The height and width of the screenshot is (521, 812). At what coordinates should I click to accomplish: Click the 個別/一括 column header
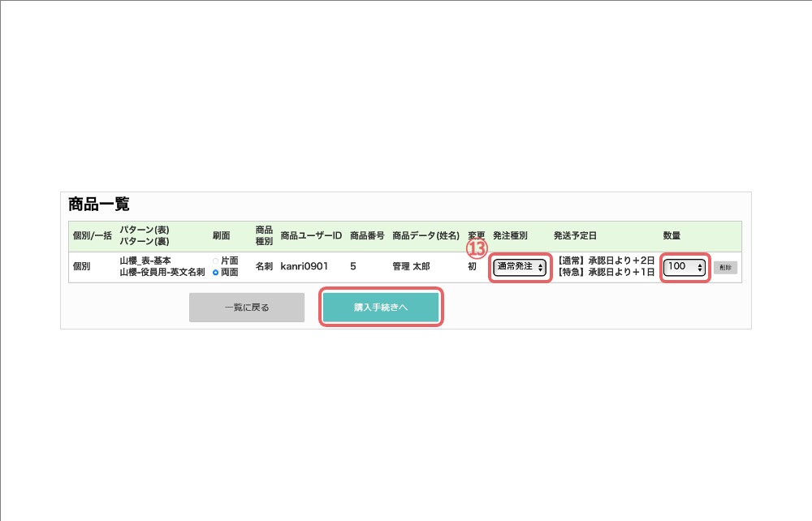click(x=93, y=236)
